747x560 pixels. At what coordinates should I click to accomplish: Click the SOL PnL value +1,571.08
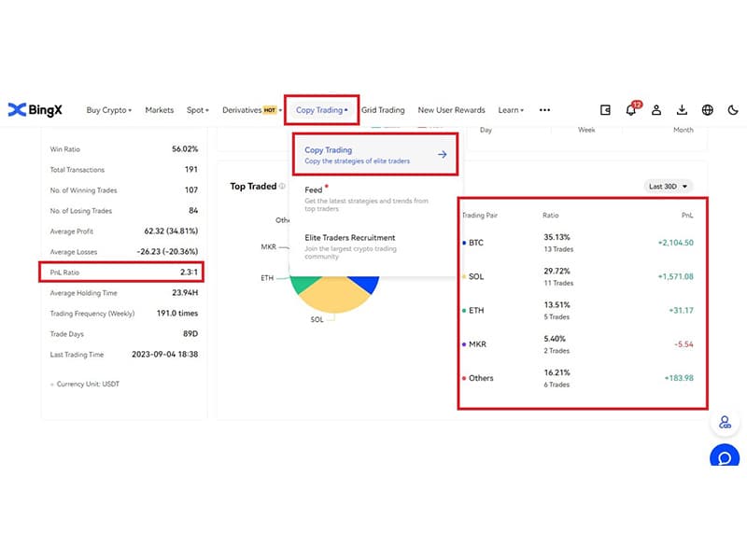pos(675,276)
